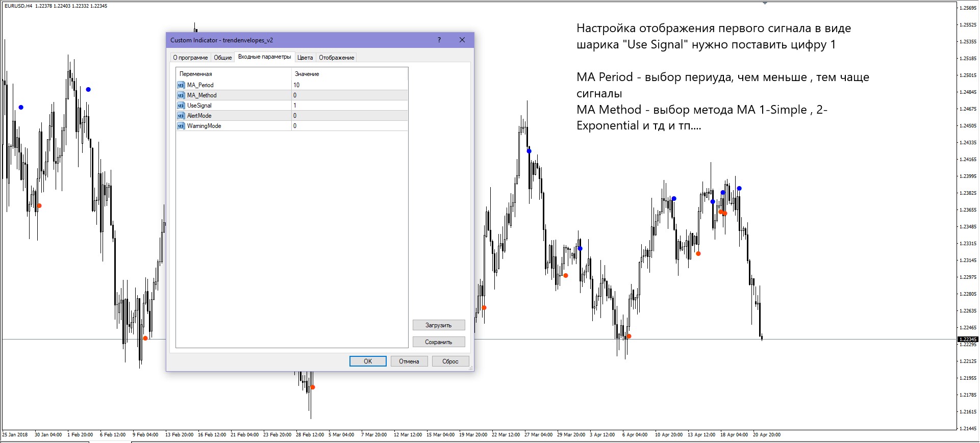Click the 'Отмена' button

[x=409, y=361]
